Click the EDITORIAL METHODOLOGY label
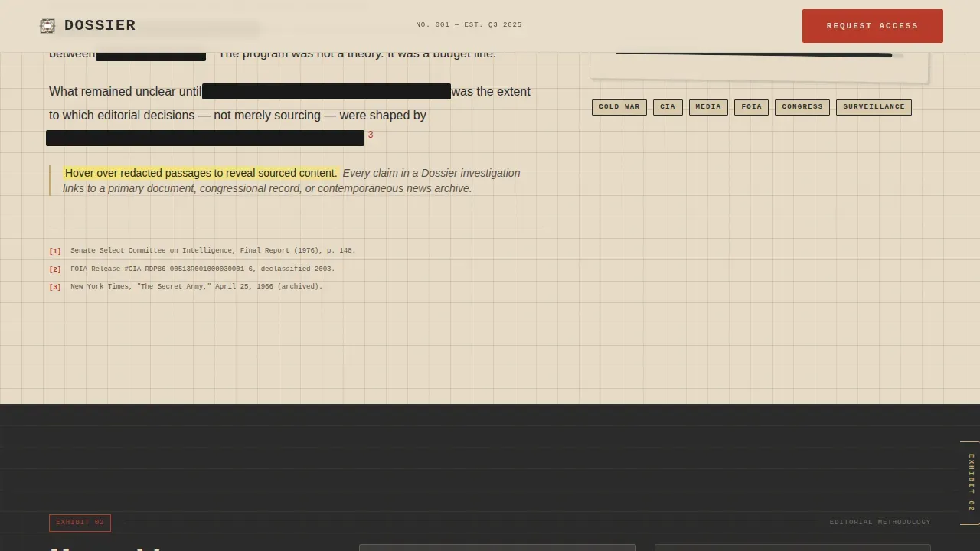The image size is (980, 551). [880, 522]
